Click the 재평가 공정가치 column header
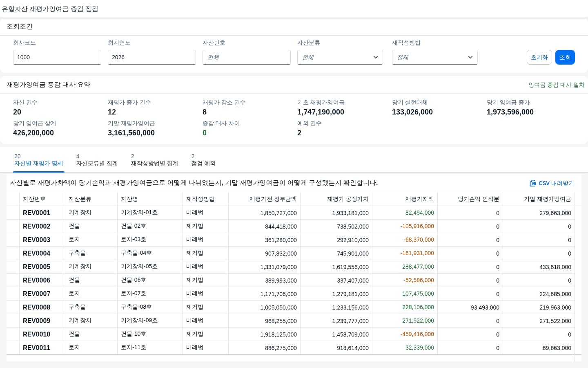The image size is (588, 368). (x=336, y=199)
